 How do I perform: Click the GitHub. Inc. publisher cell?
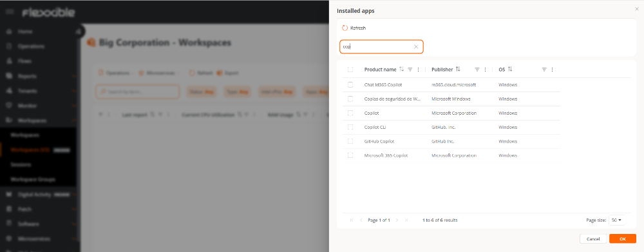[x=444, y=127]
